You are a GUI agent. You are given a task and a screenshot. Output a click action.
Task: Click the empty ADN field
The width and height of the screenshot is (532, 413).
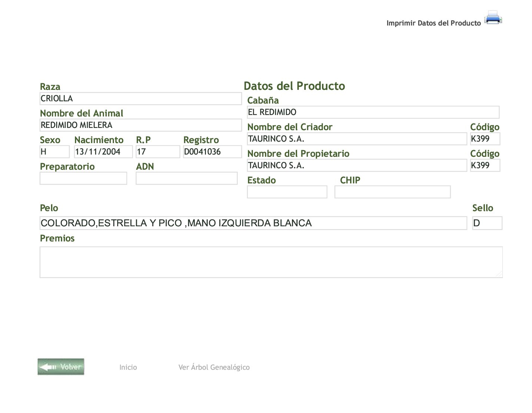(x=186, y=179)
